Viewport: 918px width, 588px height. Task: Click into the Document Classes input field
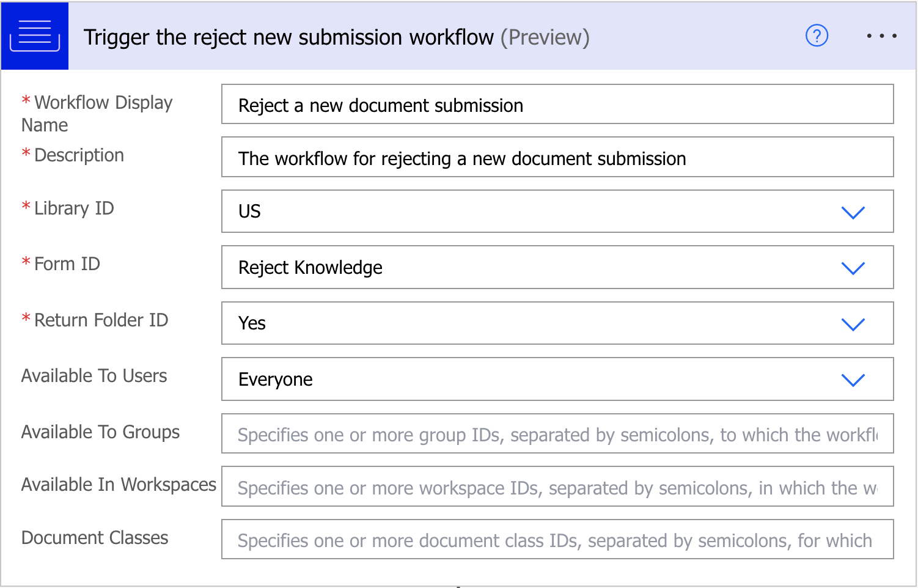[557, 540]
